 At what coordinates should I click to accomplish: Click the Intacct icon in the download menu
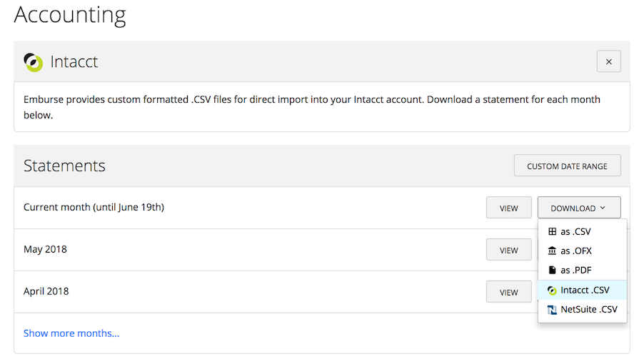(552, 290)
